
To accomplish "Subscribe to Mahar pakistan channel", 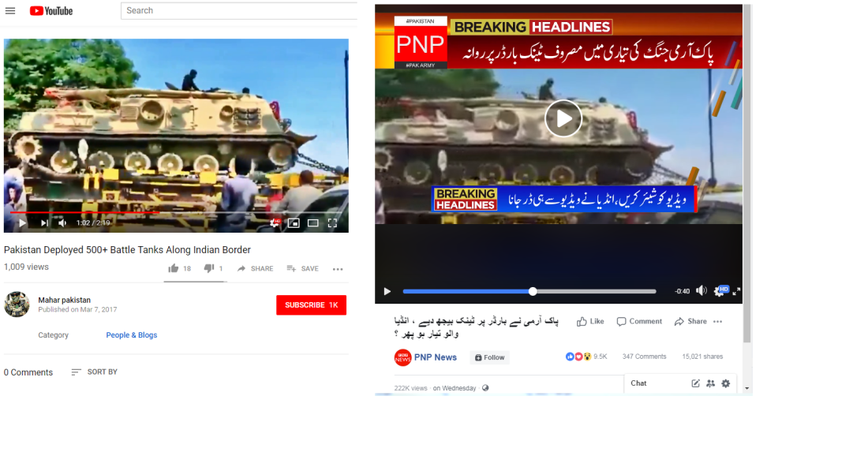I will tap(311, 304).
